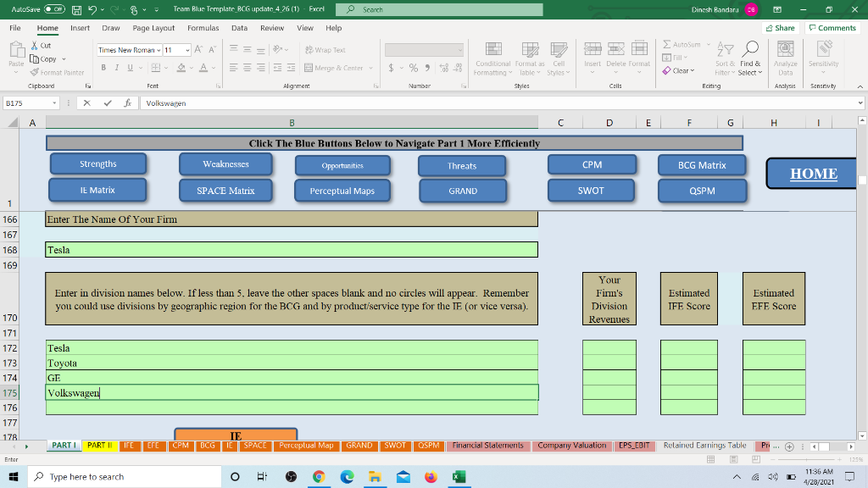Open the SWOT worksheet tab
The height and width of the screenshot is (488, 868).
395,445
